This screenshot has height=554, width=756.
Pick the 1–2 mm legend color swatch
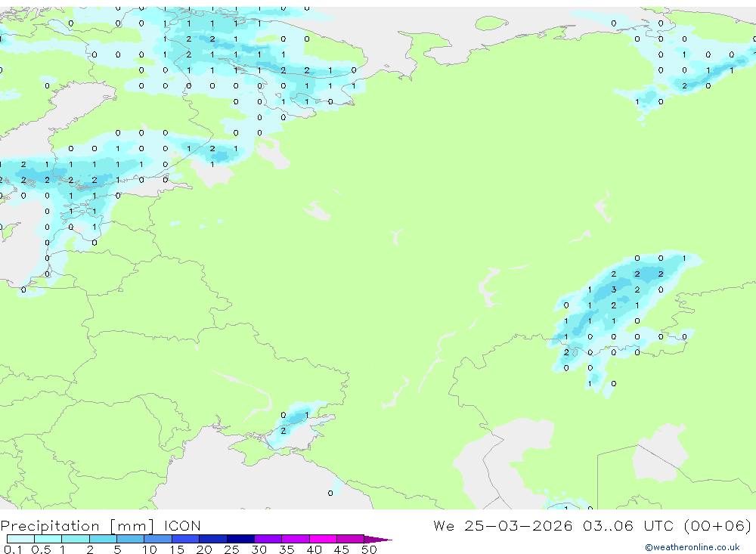click(76, 539)
